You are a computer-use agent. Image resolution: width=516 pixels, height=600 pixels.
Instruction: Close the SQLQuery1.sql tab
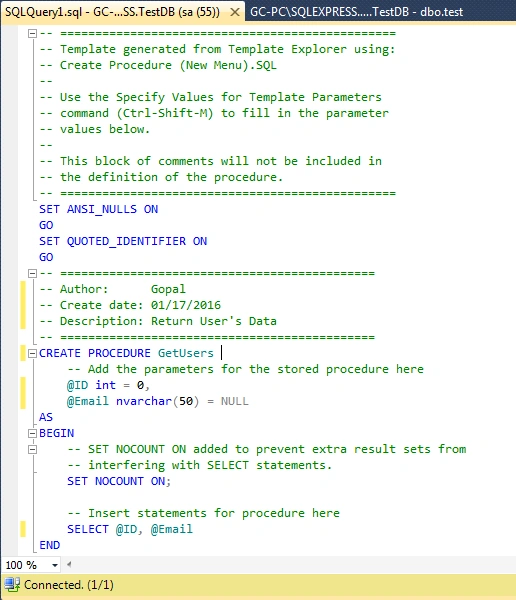pyautogui.click(x=235, y=12)
